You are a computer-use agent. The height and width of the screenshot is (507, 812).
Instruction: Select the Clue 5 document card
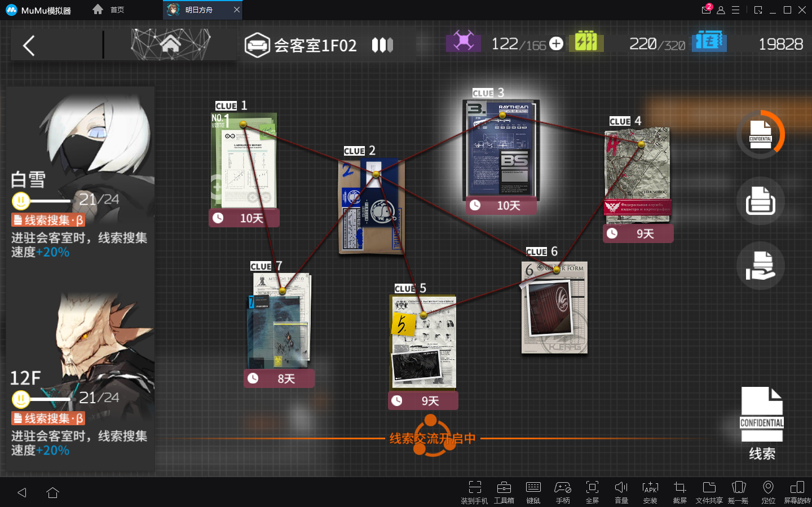point(423,342)
